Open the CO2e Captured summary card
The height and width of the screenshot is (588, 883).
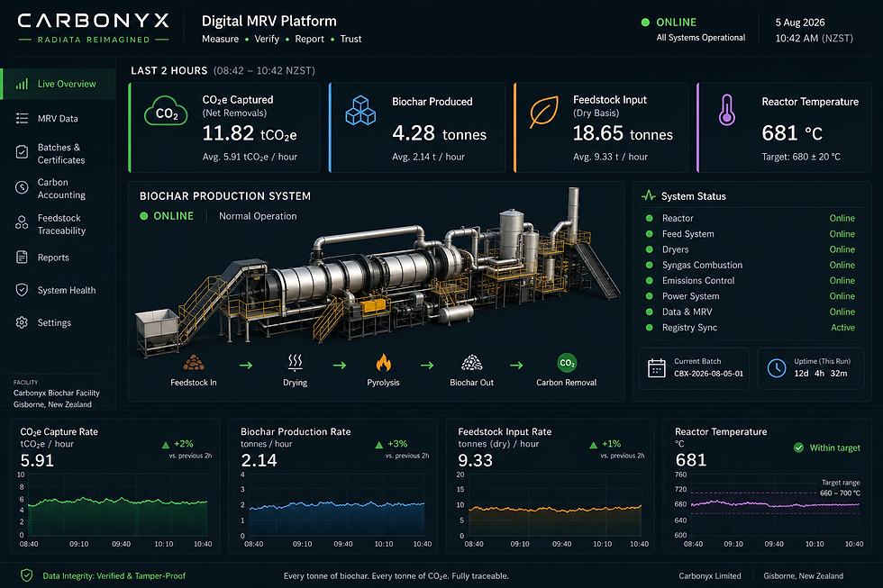[224, 128]
